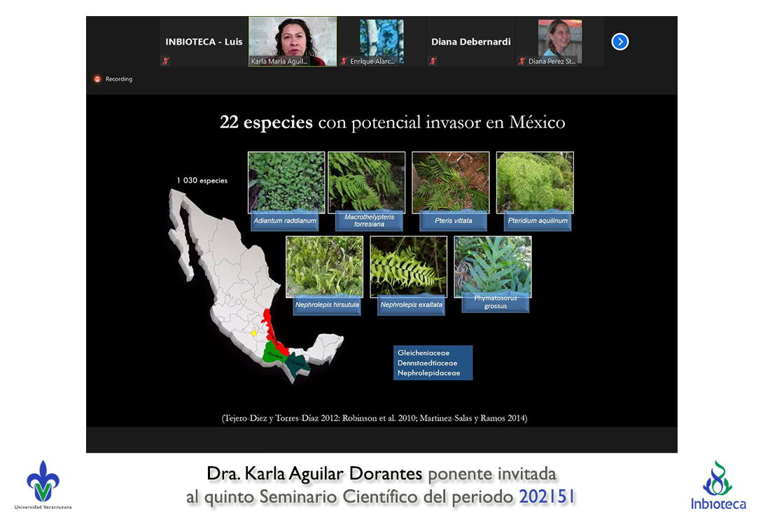
Task: Click muted mic icon on INBIOTECA - Luis tile
Action: pos(166,62)
